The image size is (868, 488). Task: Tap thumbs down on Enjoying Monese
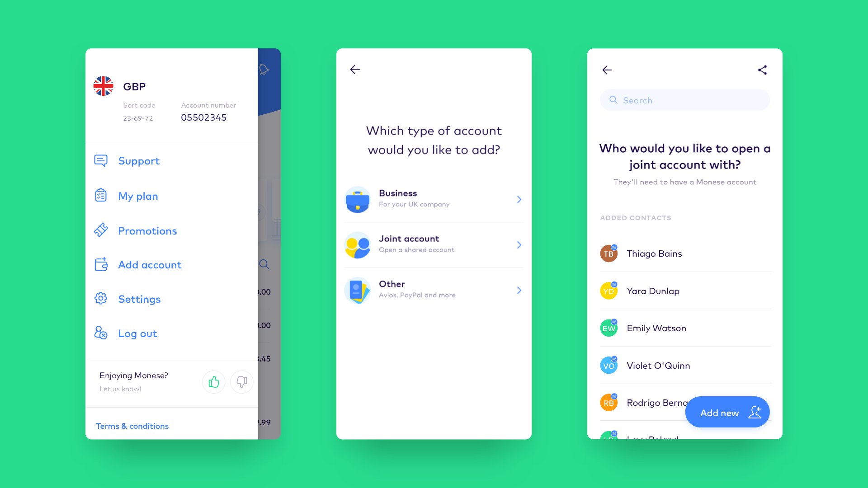241,382
